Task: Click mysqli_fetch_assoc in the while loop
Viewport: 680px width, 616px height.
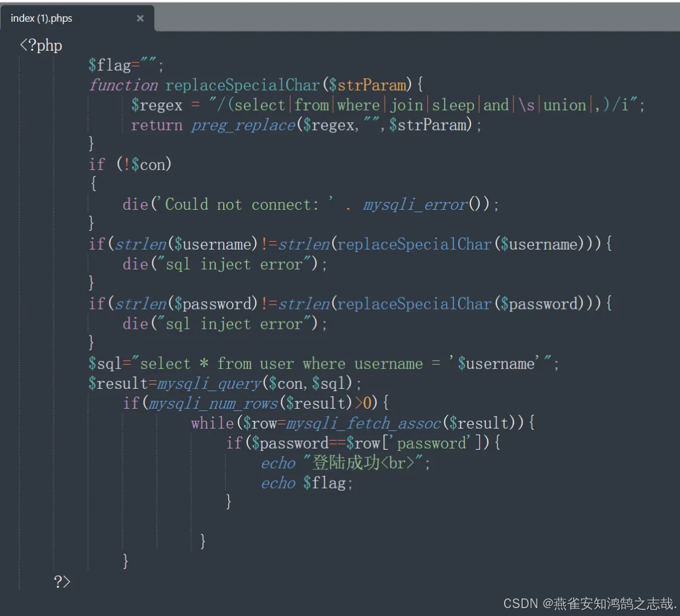Action: [363, 423]
